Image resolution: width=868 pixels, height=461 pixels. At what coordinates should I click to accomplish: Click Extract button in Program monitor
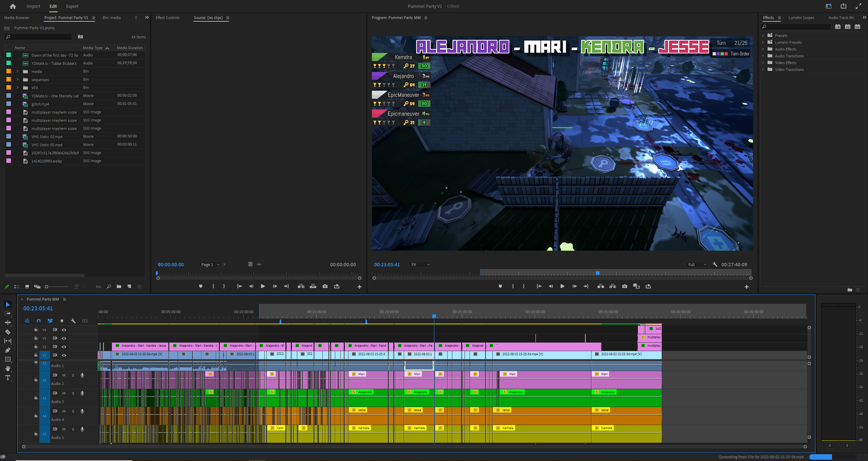pyautogui.click(x=612, y=286)
